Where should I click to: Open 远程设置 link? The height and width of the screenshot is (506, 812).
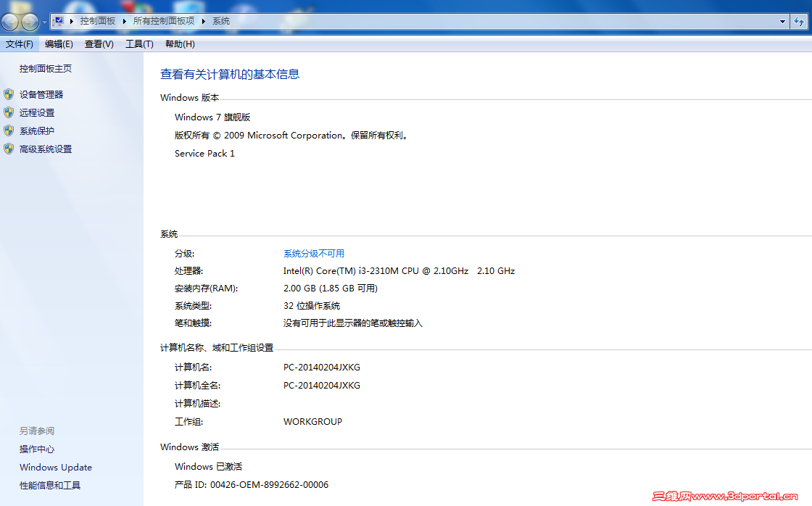click(37, 113)
